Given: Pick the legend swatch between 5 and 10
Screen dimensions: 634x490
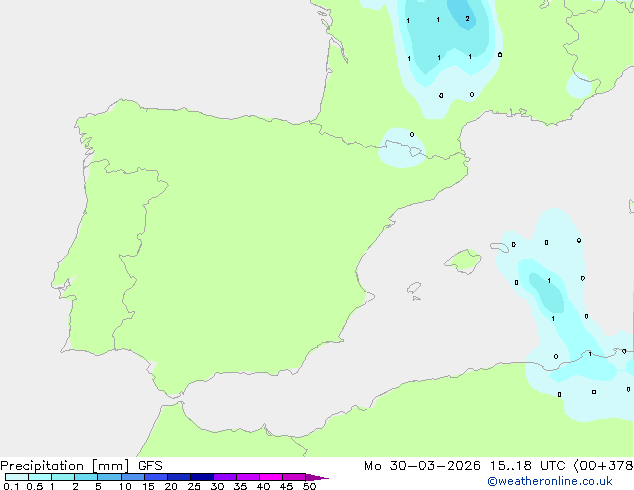Looking at the screenshot, I should click(x=109, y=477).
